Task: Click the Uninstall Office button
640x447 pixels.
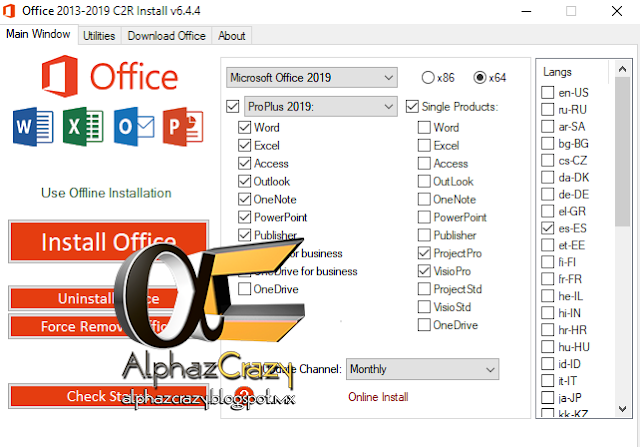Action: [x=109, y=298]
